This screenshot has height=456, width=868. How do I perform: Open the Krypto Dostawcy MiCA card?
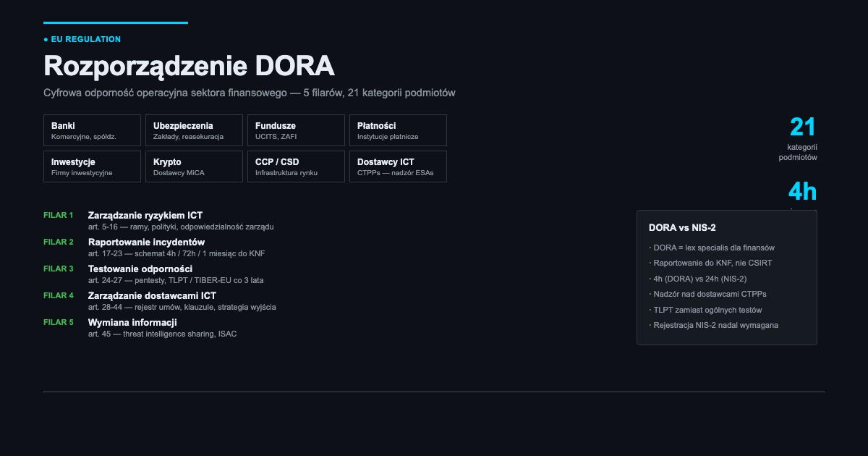pos(195,166)
